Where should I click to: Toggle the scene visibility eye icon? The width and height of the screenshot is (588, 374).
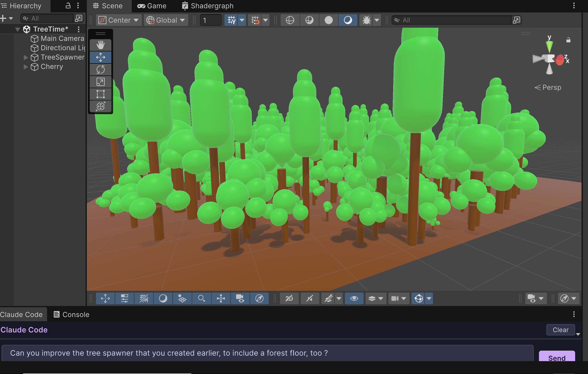(354, 298)
